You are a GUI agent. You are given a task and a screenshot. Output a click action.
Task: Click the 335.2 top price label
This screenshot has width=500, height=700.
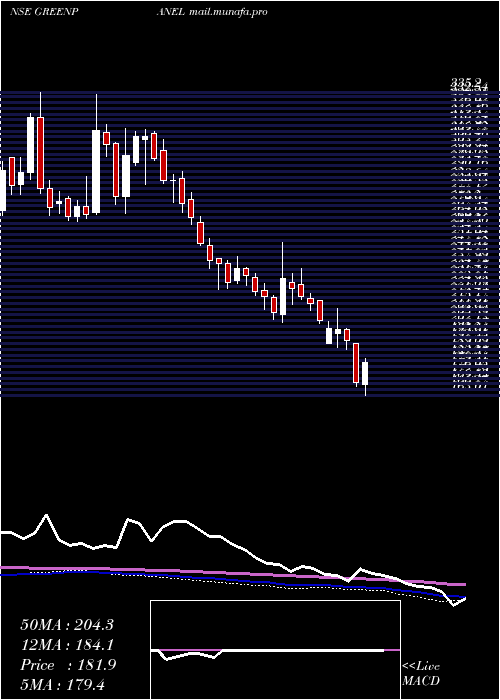(467, 82)
